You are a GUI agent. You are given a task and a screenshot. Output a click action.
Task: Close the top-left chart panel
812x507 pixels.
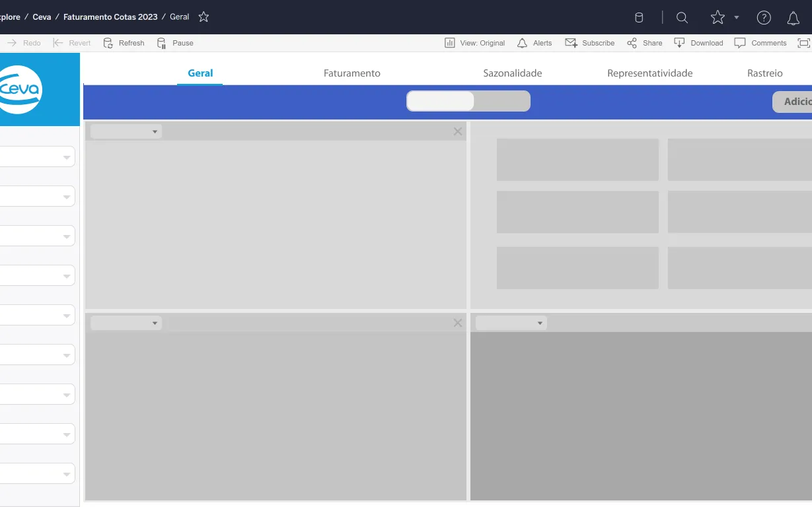[x=458, y=131]
